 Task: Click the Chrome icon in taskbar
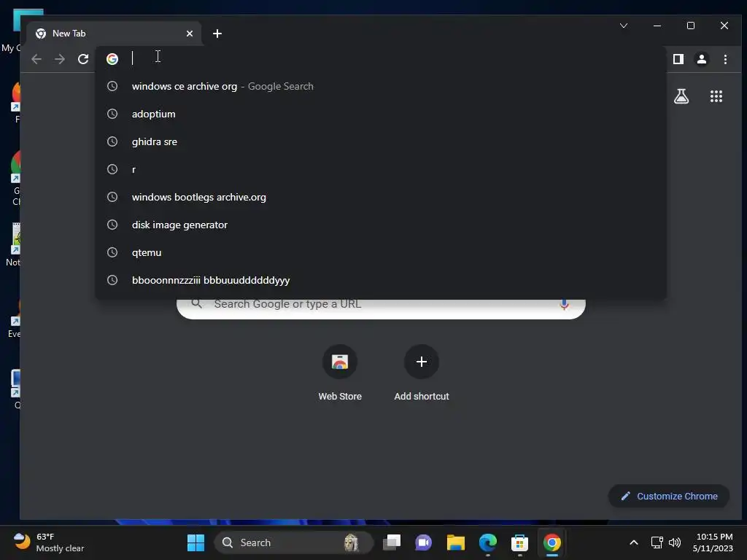(551, 542)
